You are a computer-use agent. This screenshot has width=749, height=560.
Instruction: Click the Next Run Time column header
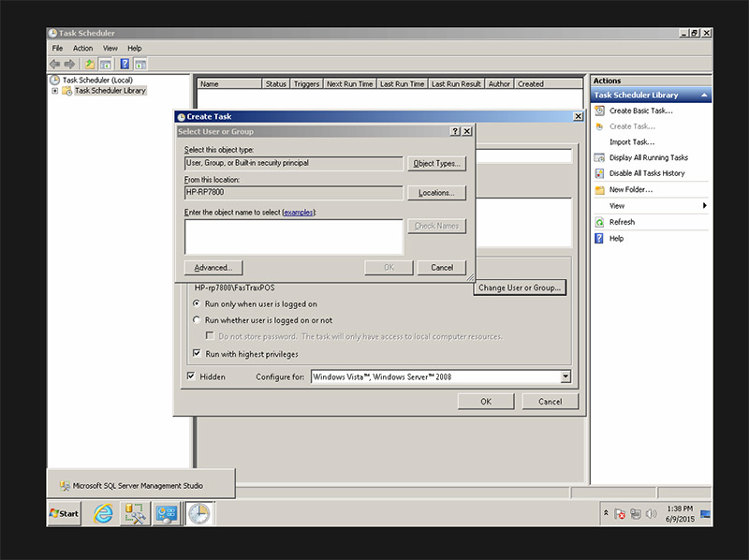point(350,84)
